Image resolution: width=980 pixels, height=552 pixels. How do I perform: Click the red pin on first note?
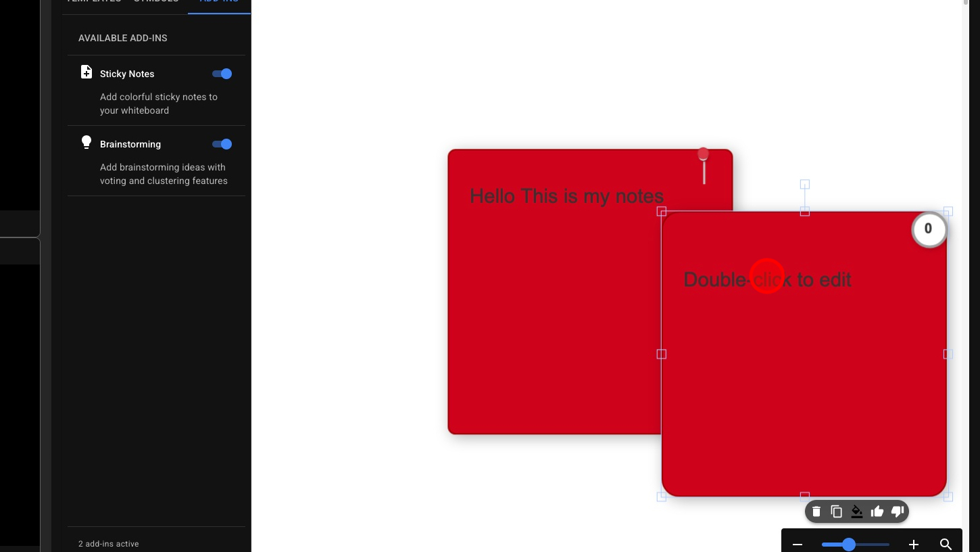coord(704,155)
